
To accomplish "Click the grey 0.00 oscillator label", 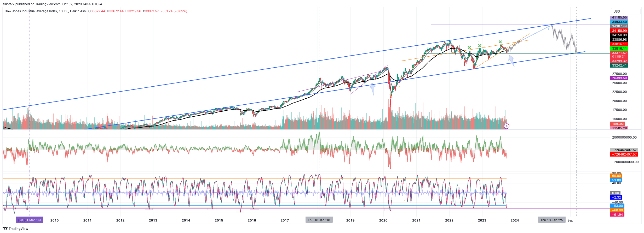I will (x=615, y=193).
